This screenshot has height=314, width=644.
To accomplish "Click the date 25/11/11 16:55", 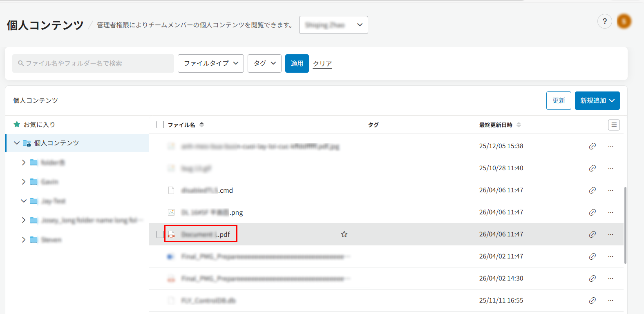I will pyautogui.click(x=501, y=301).
